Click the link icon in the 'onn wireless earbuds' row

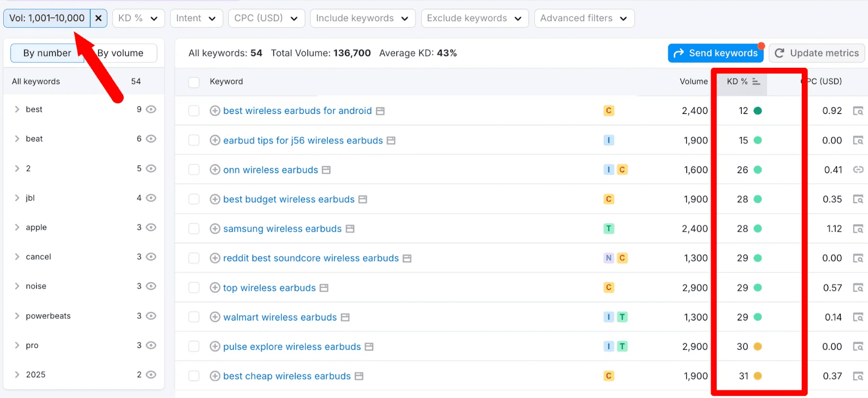tap(858, 170)
